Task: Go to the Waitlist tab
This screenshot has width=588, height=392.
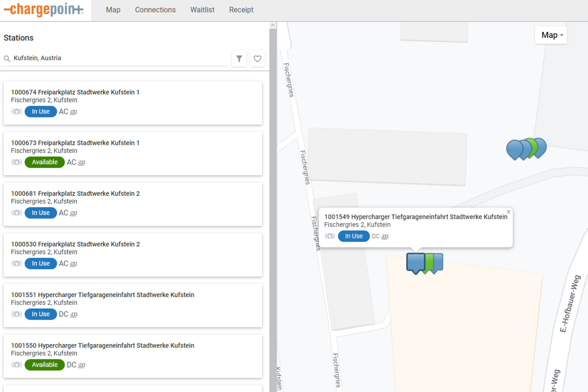Action: pyautogui.click(x=202, y=10)
